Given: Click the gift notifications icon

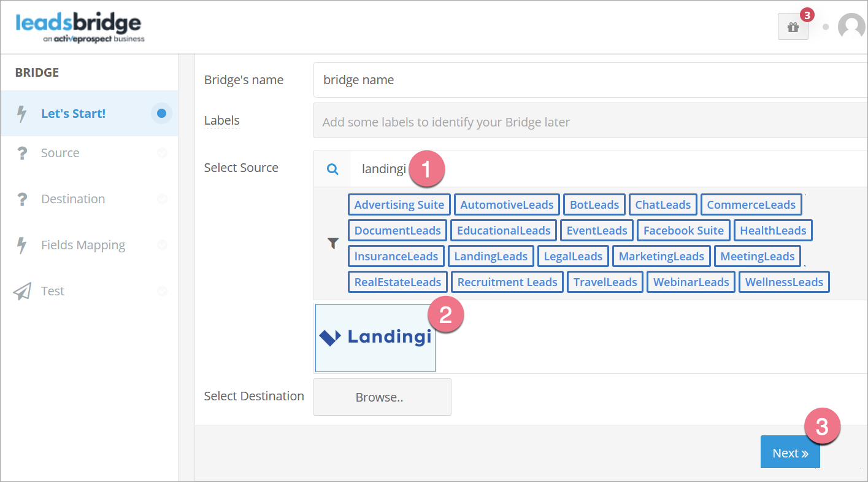Looking at the screenshot, I should 793,27.
